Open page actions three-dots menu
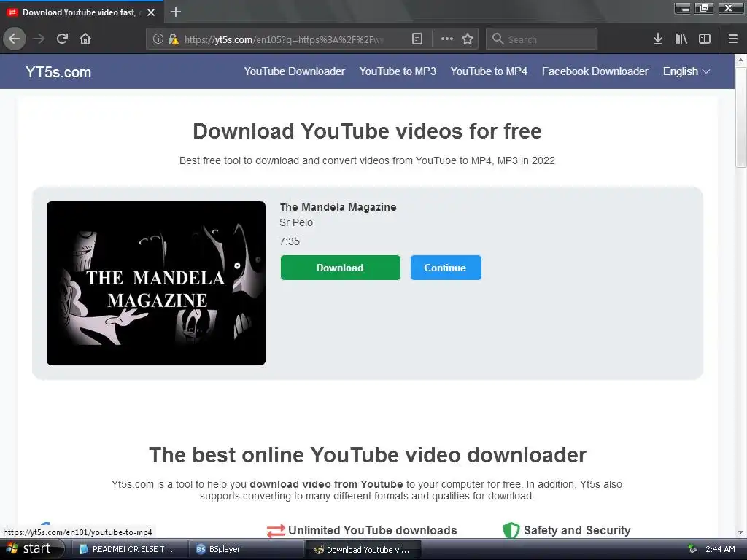The height and width of the screenshot is (560, 747). [447, 39]
